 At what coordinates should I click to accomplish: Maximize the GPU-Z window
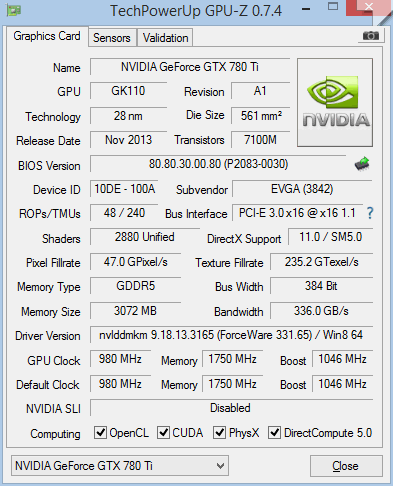coord(333,7)
